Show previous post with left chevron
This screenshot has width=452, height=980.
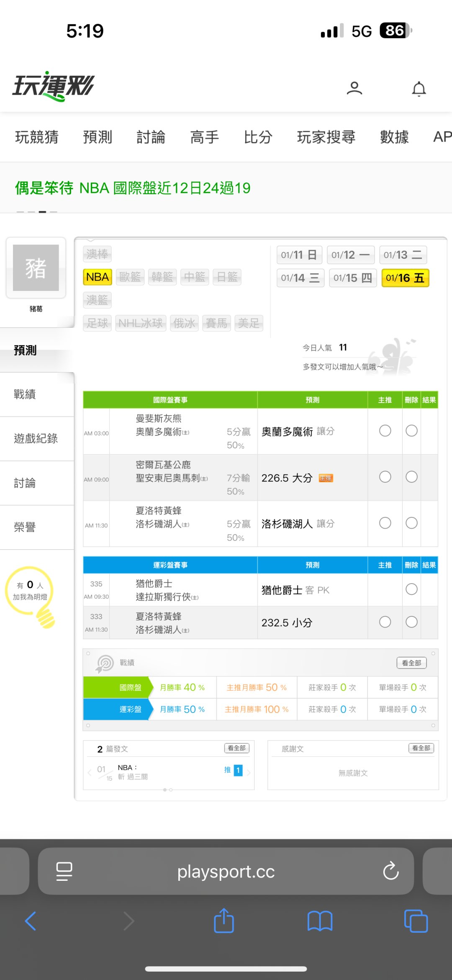(x=89, y=773)
